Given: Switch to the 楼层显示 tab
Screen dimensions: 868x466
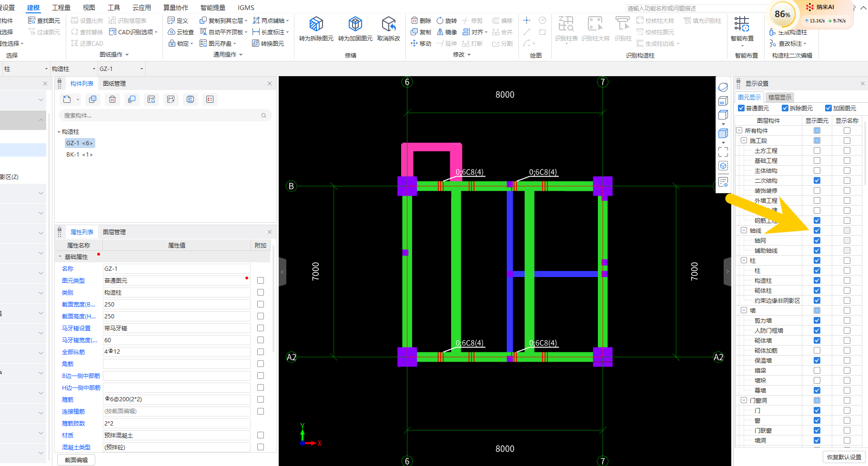Looking at the screenshot, I should [x=780, y=97].
